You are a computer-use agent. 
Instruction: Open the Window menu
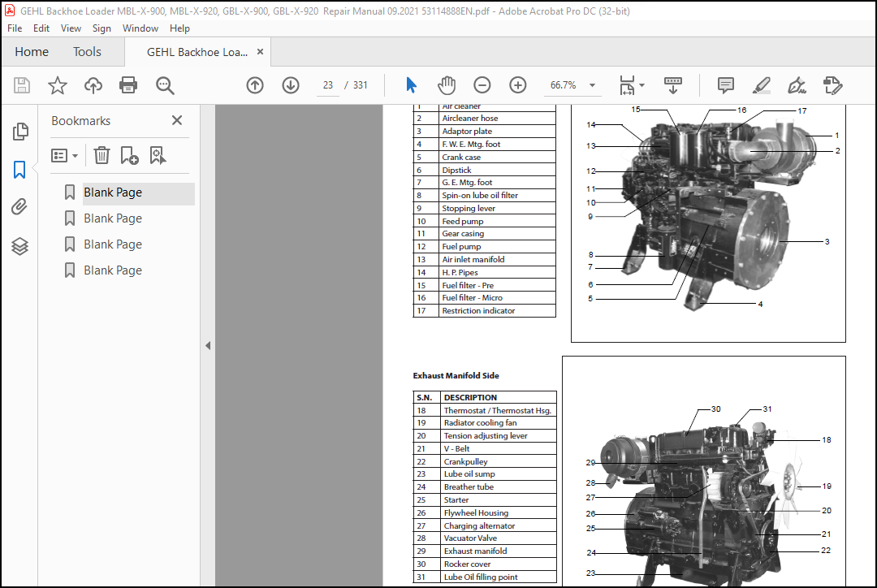tap(140, 28)
